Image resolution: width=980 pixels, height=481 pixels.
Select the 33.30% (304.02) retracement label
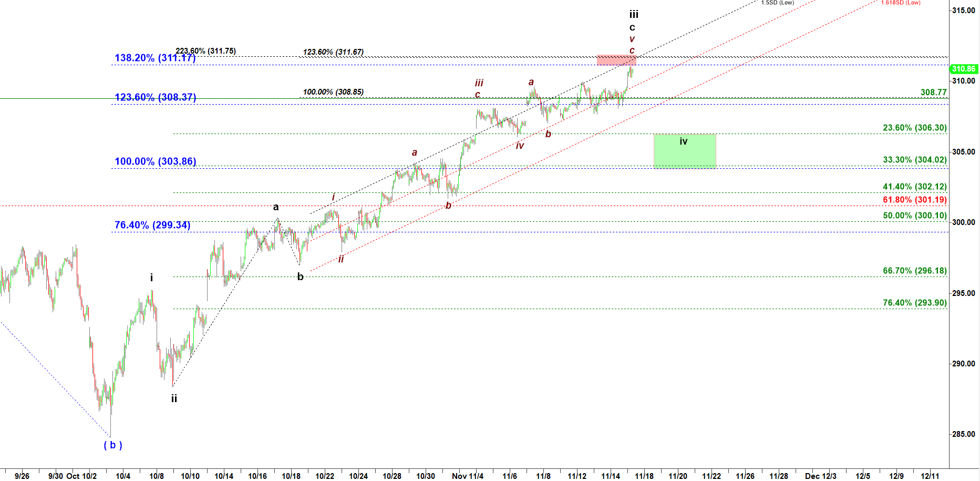pyautogui.click(x=914, y=160)
